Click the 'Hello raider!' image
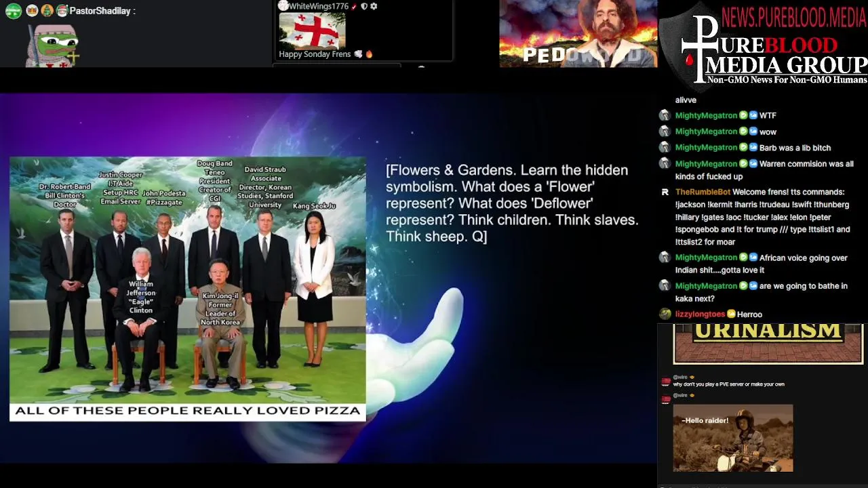The height and width of the screenshot is (488, 868). [733, 438]
